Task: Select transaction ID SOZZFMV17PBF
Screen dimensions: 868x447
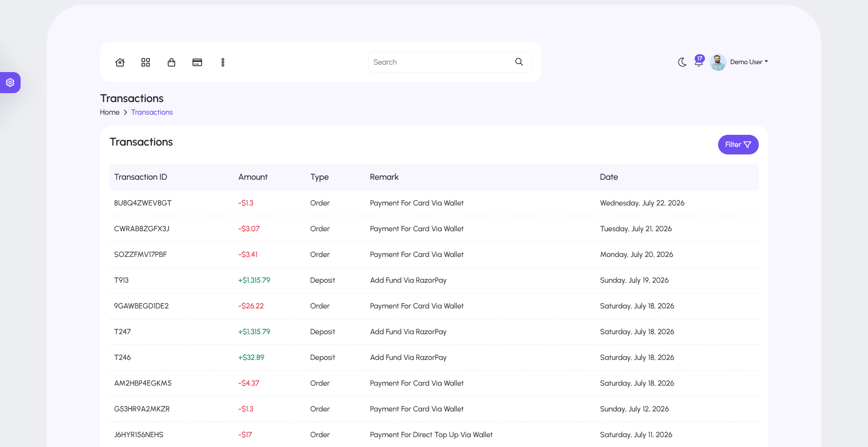Action: pos(141,255)
